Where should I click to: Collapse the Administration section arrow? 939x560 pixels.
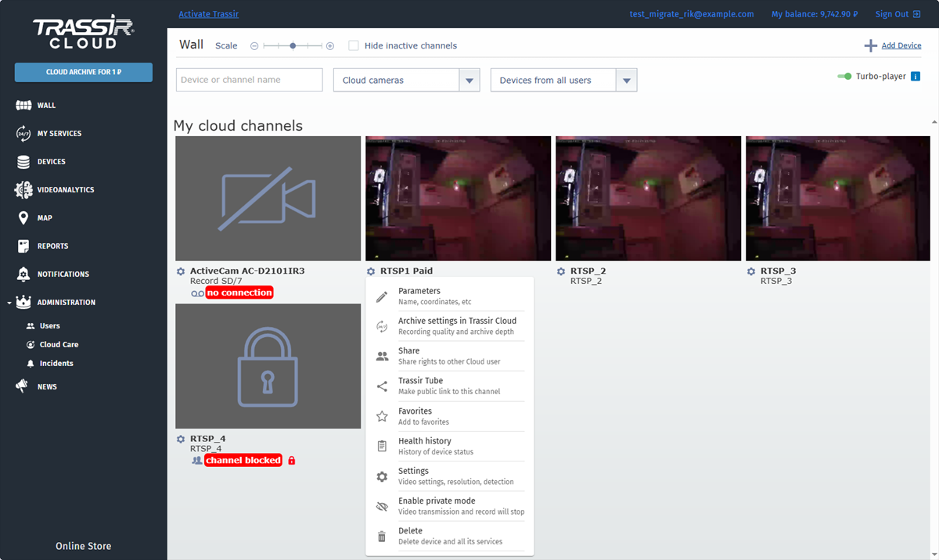(9, 303)
